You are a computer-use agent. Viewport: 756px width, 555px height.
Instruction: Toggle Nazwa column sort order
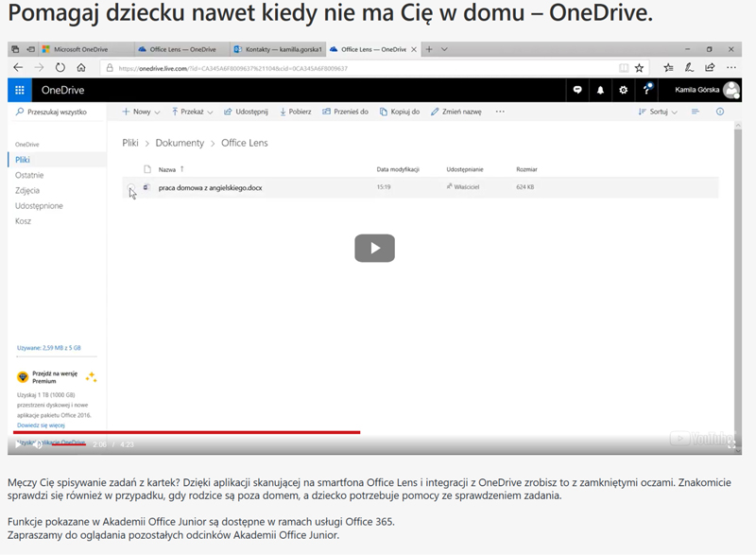168,167
